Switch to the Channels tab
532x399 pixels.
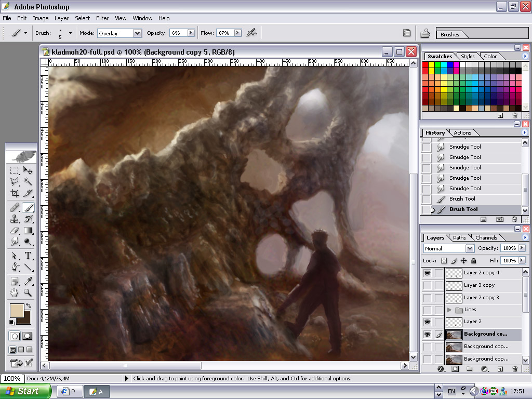(x=486, y=238)
